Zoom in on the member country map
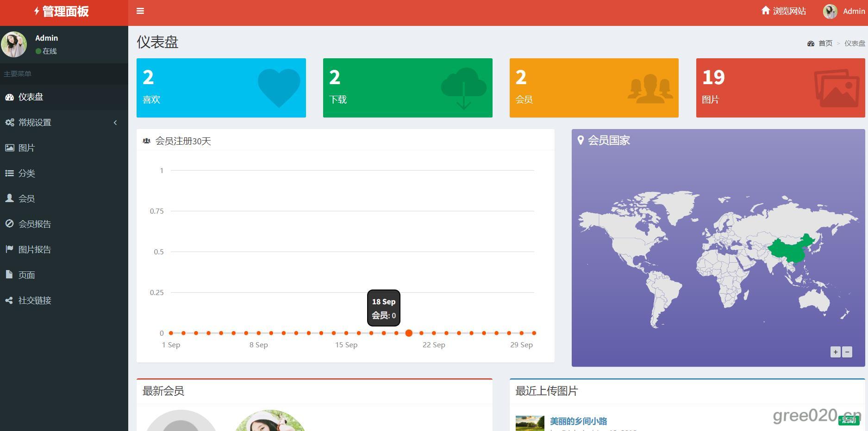868x431 pixels. (835, 352)
